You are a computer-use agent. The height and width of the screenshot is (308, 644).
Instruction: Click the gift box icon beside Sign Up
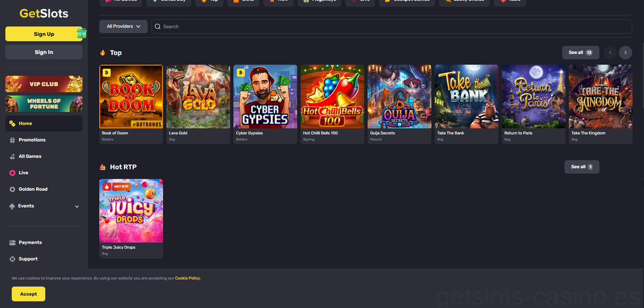coord(82,33)
